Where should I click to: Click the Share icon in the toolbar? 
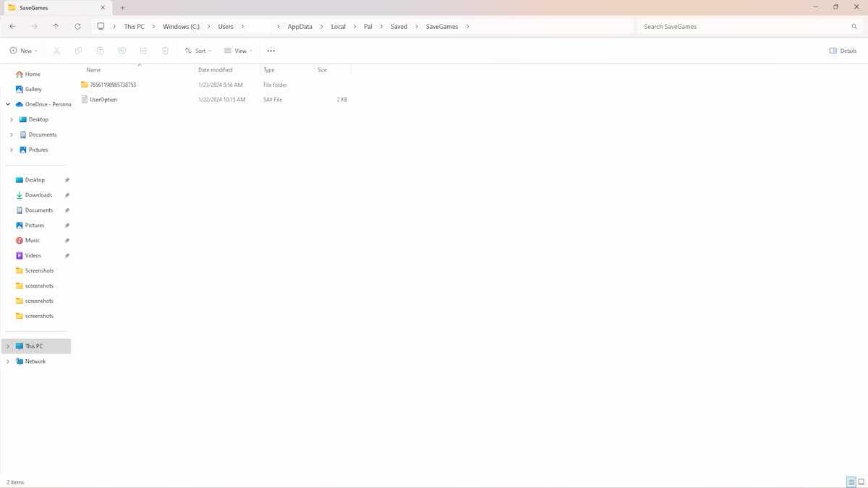143,51
